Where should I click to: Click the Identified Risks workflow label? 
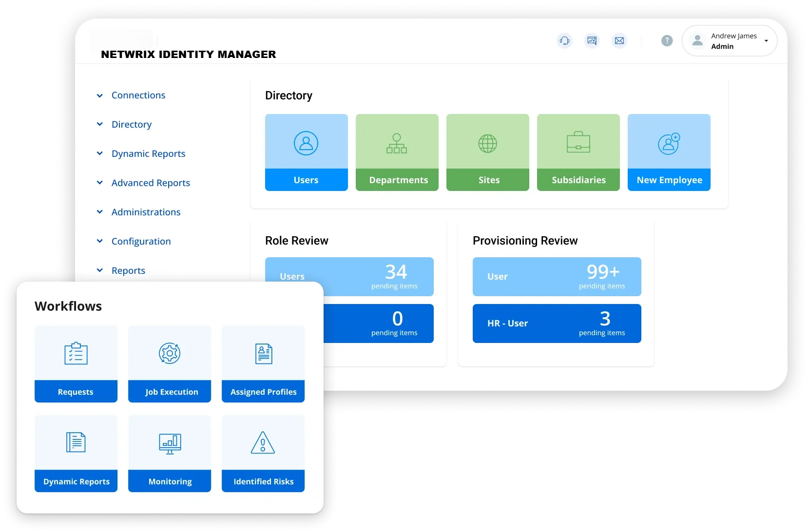coord(263,481)
